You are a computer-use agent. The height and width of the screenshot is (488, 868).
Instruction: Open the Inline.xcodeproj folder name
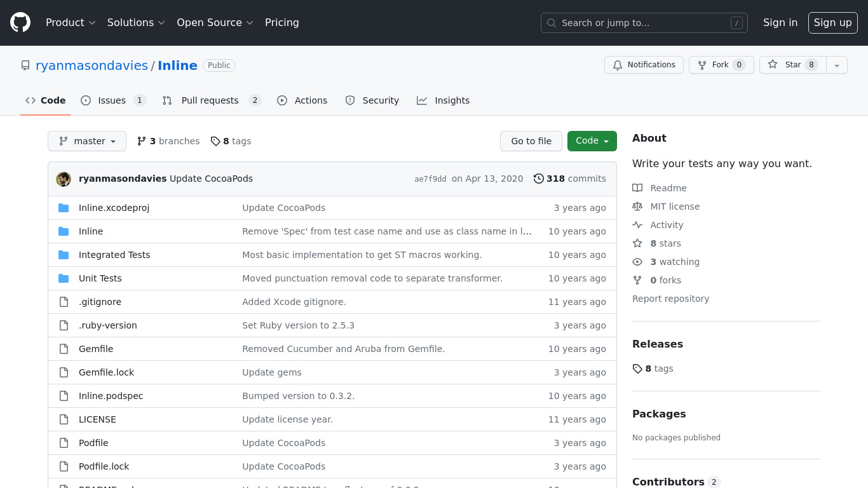[114, 208]
